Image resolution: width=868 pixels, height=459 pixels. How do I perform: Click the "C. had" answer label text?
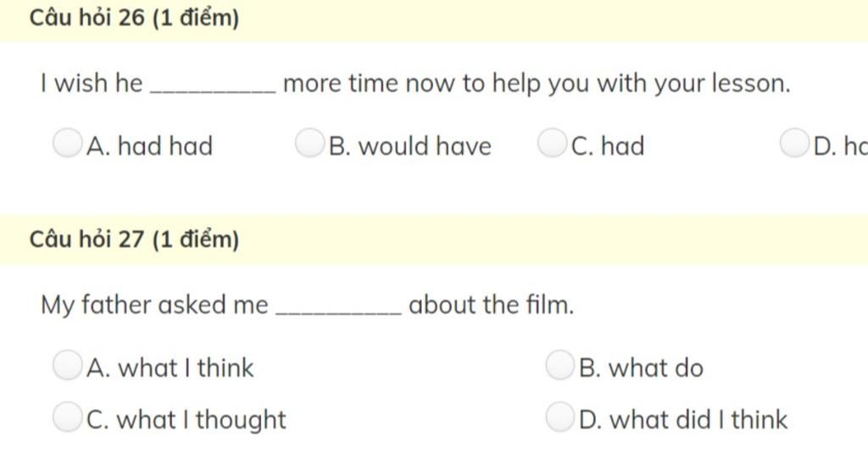coord(609,147)
